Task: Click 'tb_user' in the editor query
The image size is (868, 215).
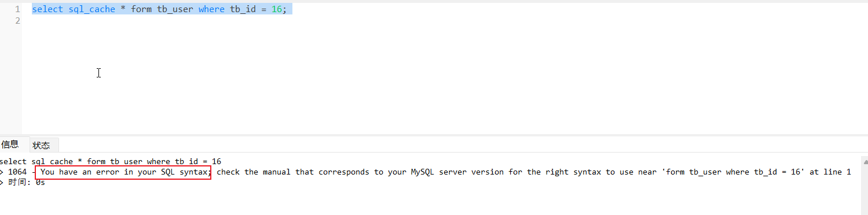Action: 175,9
